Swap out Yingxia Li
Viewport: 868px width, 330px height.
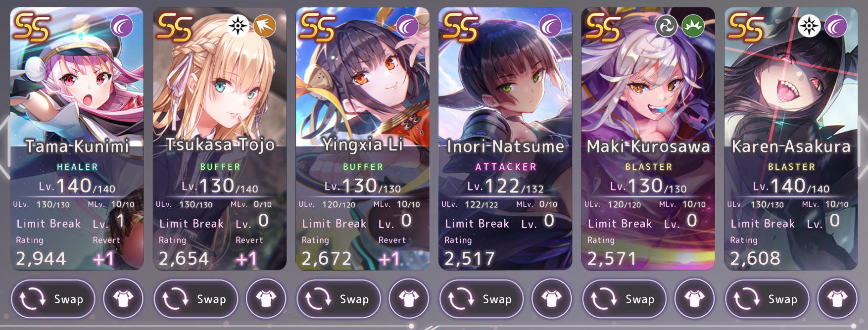point(338,299)
